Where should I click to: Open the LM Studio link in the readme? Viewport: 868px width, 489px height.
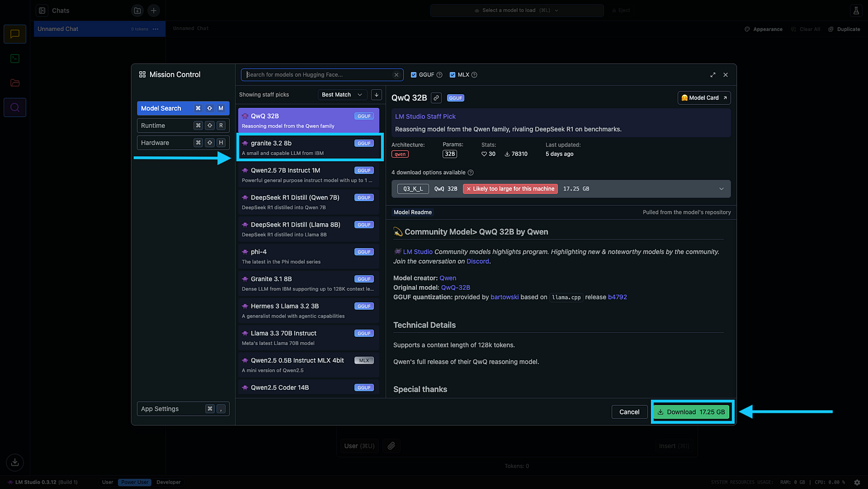418,252
